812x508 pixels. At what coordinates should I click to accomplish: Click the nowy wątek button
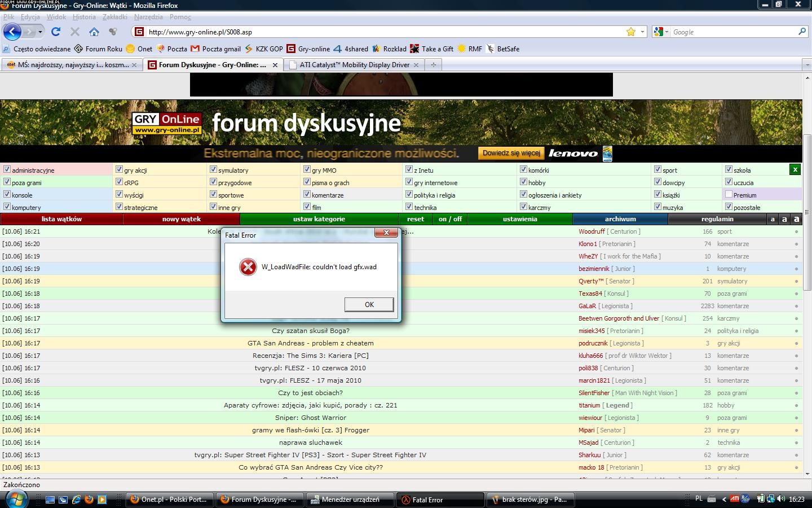pyautogui.click(x=182, y=219)
